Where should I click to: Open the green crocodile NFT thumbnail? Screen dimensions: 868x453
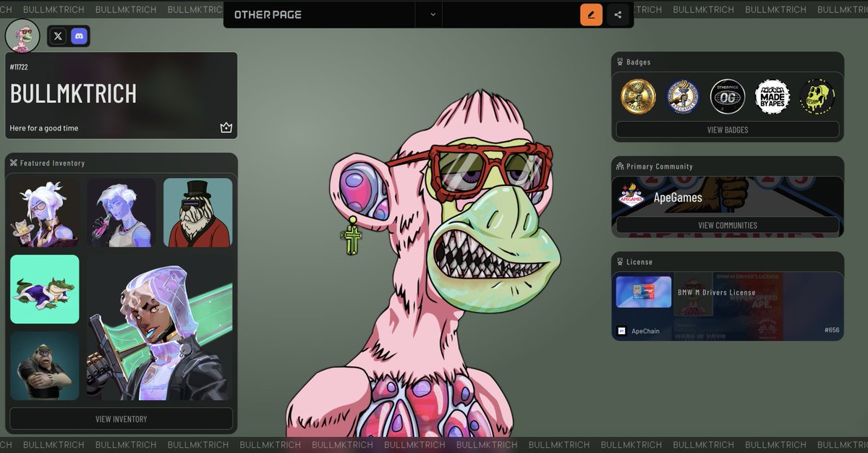tap(45, 289)
